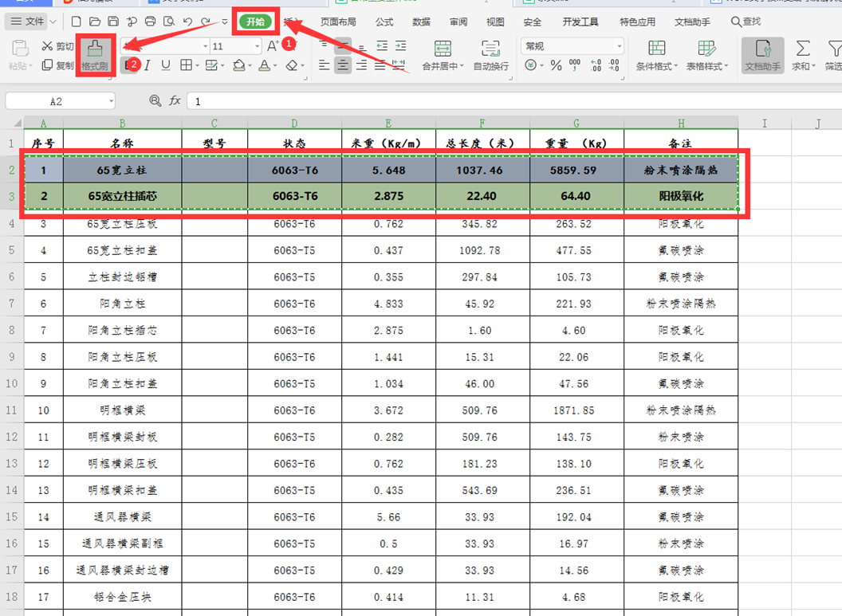Open the font size 11 dropdown

(258, 47)
